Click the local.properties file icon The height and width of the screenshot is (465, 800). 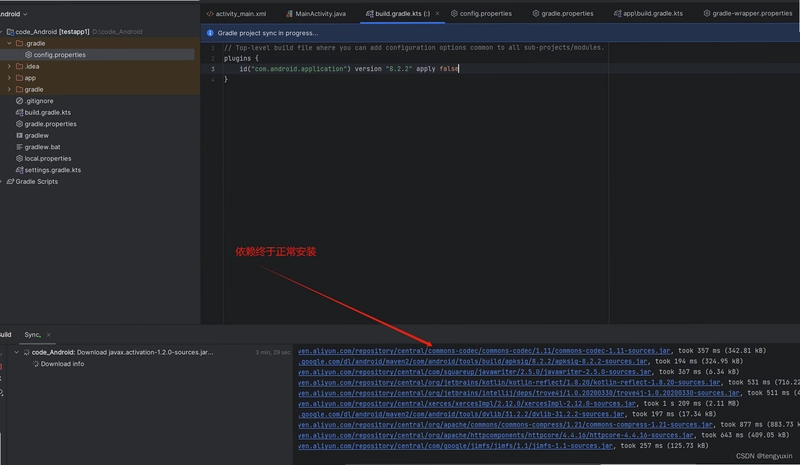(x=19, y=159)
